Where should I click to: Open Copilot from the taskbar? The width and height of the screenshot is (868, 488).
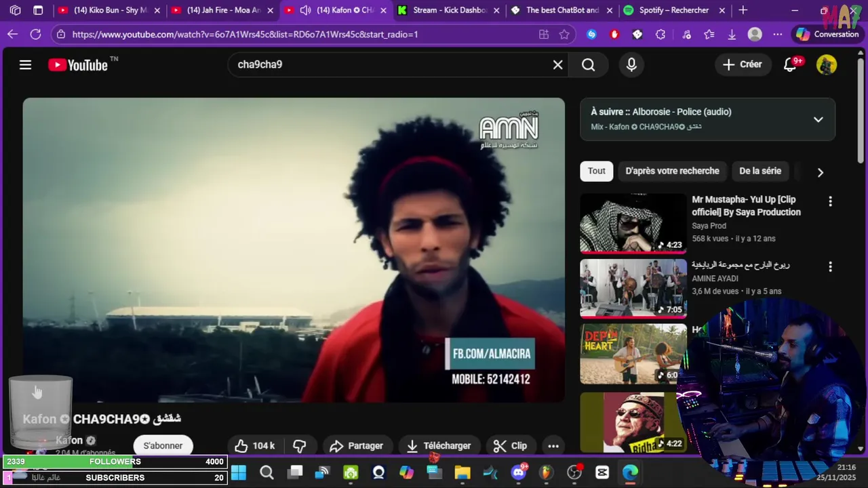point(406,472)
